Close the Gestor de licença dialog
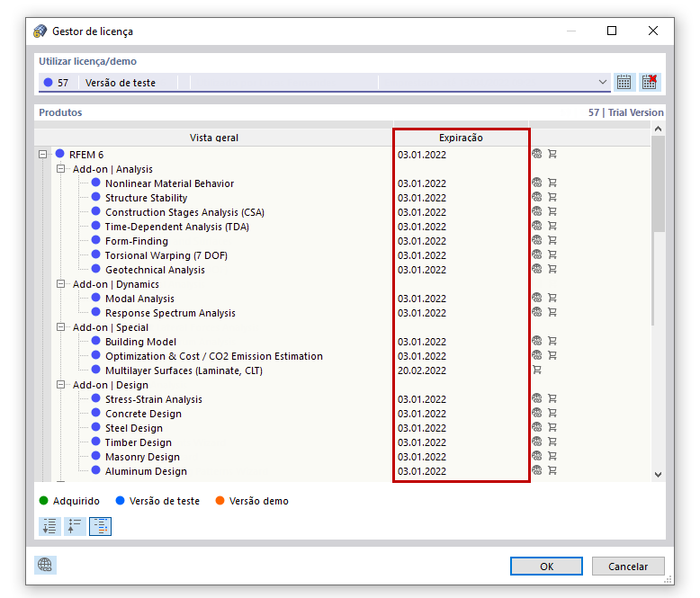The height and width of the screenshot is (598, 700). pos(652,31)
